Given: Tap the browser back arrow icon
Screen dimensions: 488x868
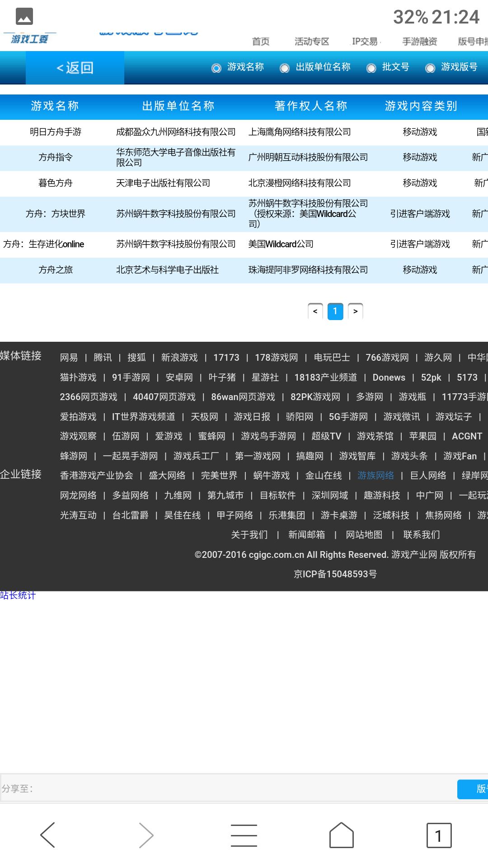Looking at the screenshot, I should (48, 835).
